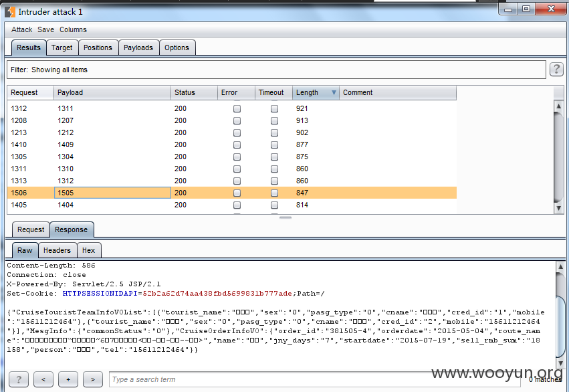Switch to the Options tab
569x392 pixels.
pos(177,47)
